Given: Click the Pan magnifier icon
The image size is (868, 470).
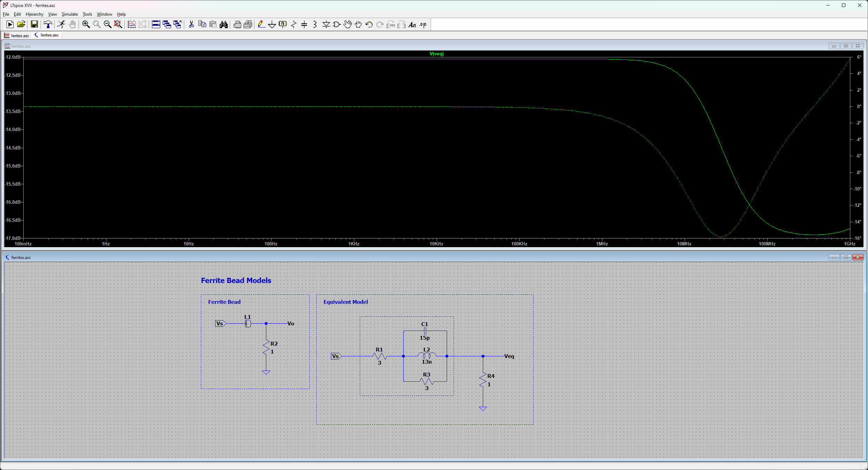Looking at the screenshot, I should (97, 24).
